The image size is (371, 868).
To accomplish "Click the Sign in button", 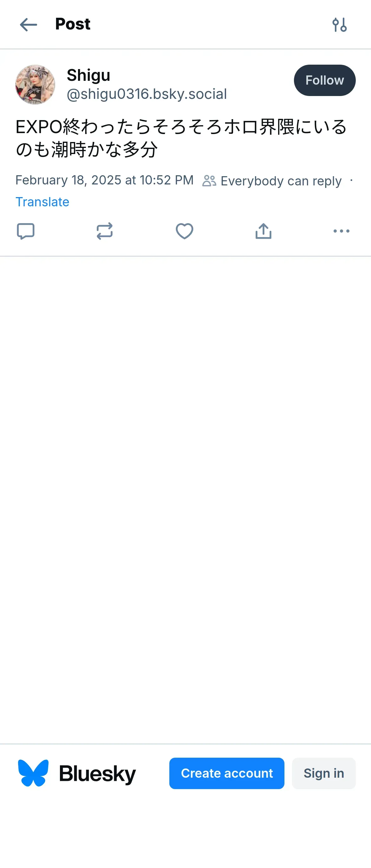I will (323, 773).
